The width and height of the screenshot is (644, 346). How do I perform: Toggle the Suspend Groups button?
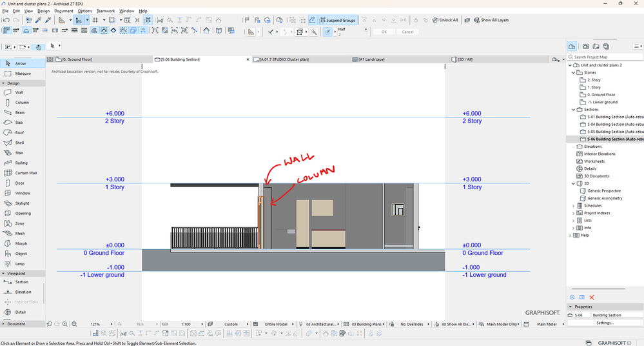coord(337,20)
